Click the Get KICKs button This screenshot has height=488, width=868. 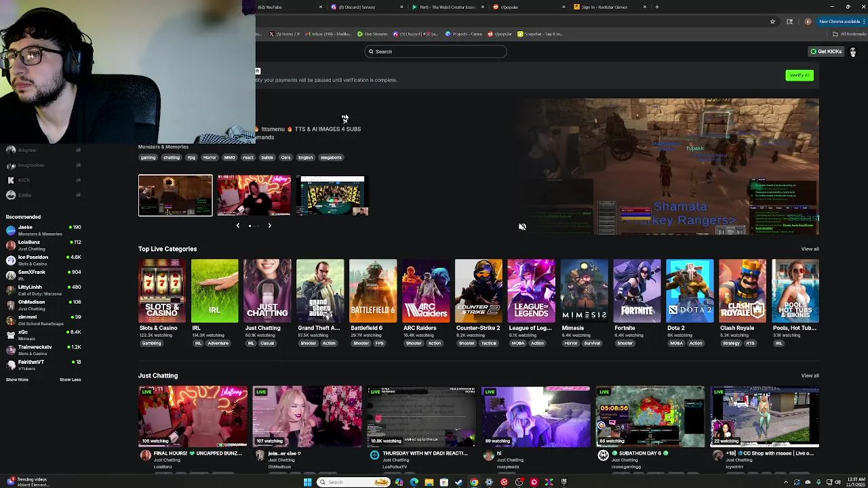tap(826, 52)
